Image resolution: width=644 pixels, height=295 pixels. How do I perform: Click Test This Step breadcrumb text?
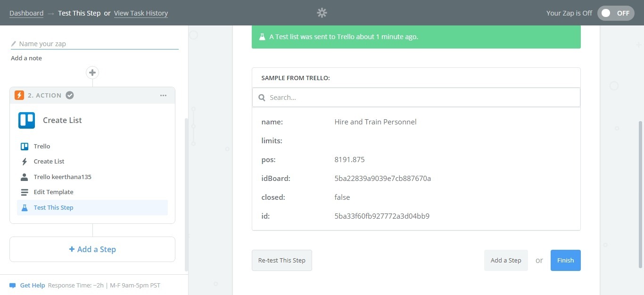[x=79, y=13]
